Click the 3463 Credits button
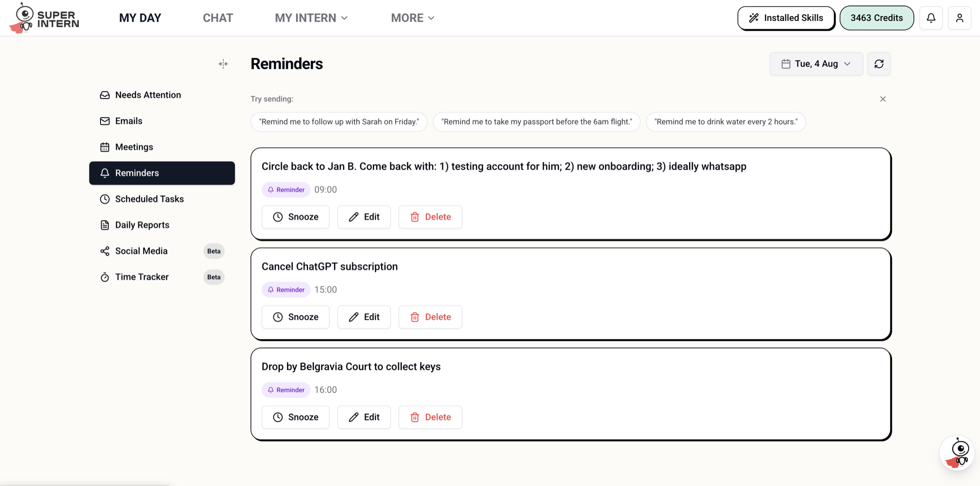980x486 pixels. click(x=877, y=18)
